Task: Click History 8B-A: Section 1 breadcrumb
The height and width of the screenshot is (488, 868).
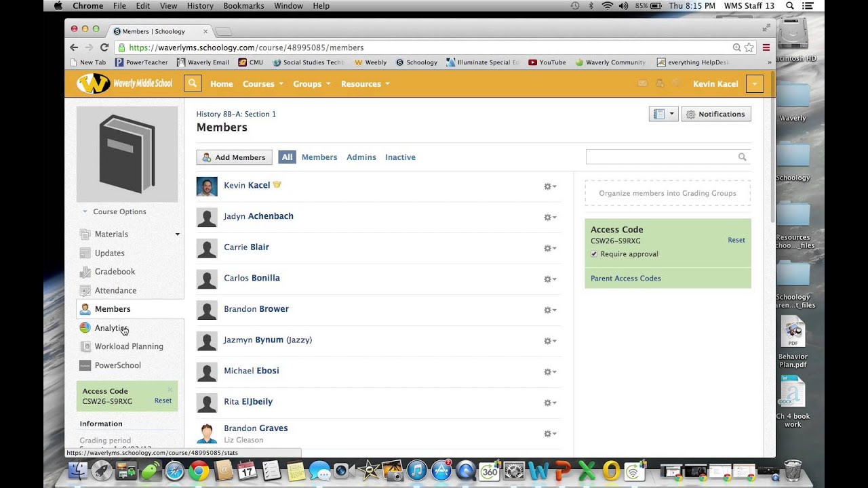Action: point(236,114)
